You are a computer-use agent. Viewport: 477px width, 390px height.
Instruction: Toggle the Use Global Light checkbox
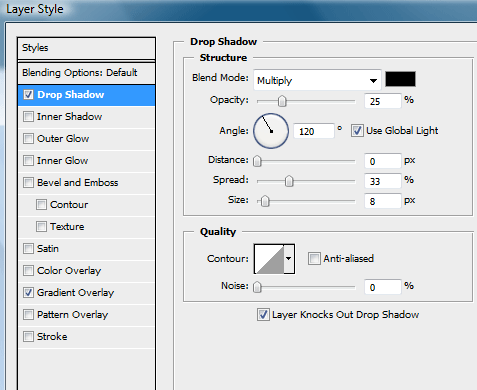point(357,131)
